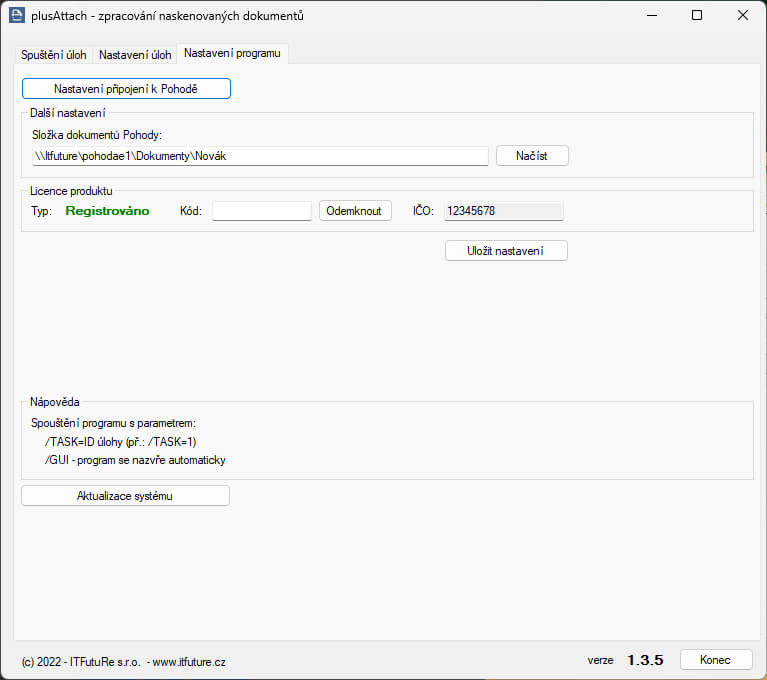Click the green Registrováno license status
Image resolution: width=767 pixels, height=680 pixels.
coord(107,211)
